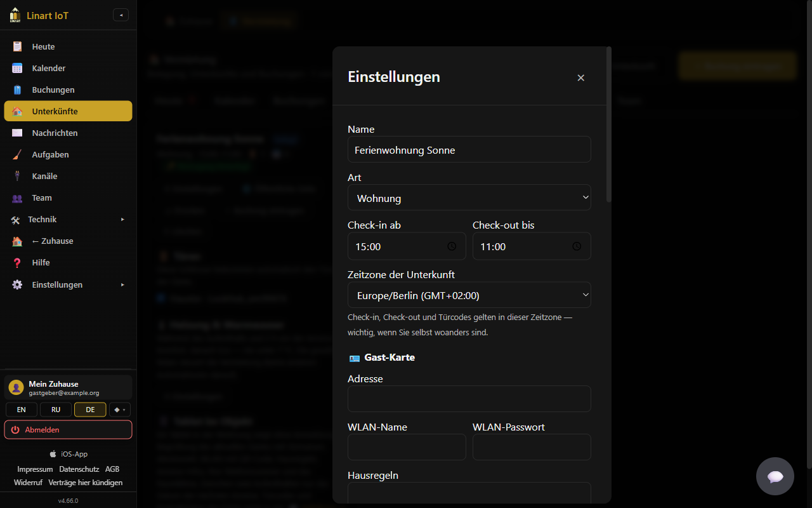Select the DE language option

pyautogui.click(x=90, y=410)
